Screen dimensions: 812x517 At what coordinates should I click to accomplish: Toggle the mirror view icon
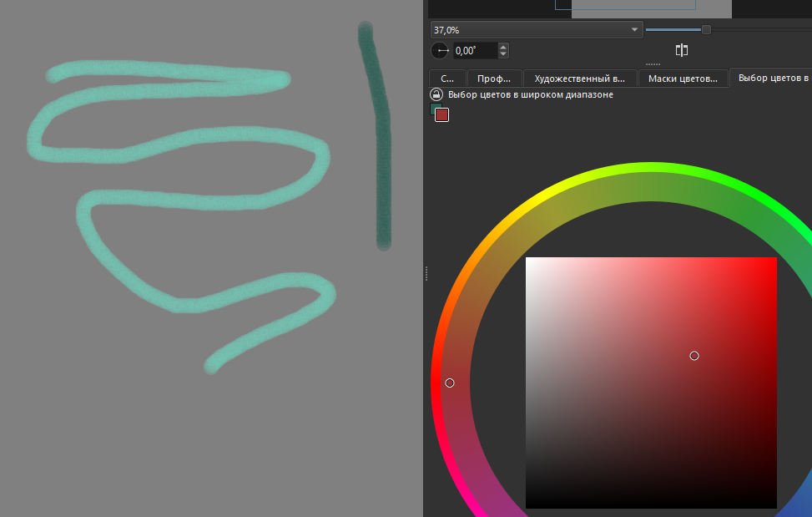tap(682, 50)
